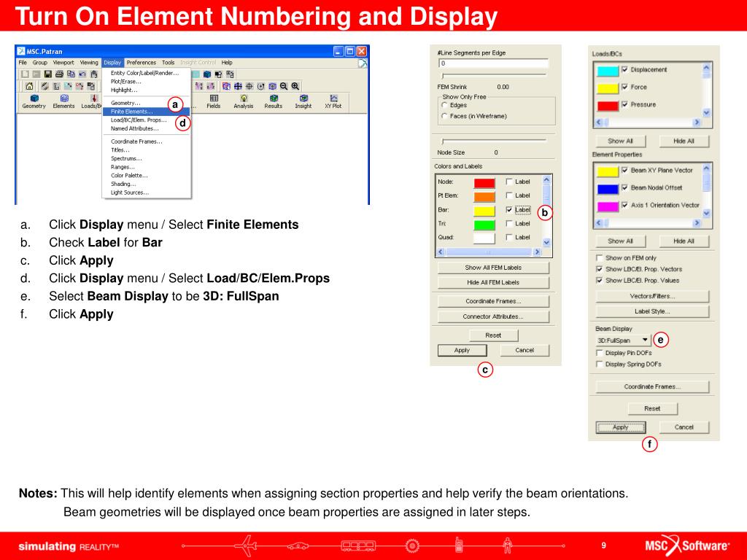This screenshot has height=560, width=747.
Task: Open the Beam Display dropdown
Action: [623, 340]
